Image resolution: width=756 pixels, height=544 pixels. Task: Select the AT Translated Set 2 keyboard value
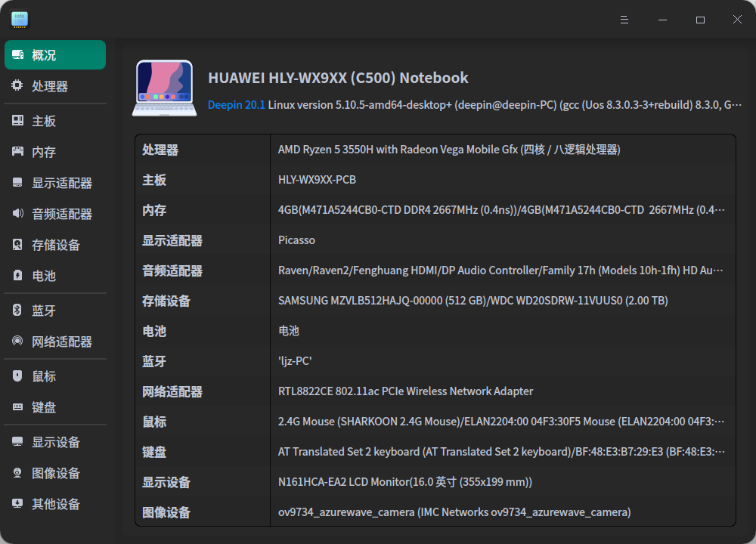click(501, 452)
